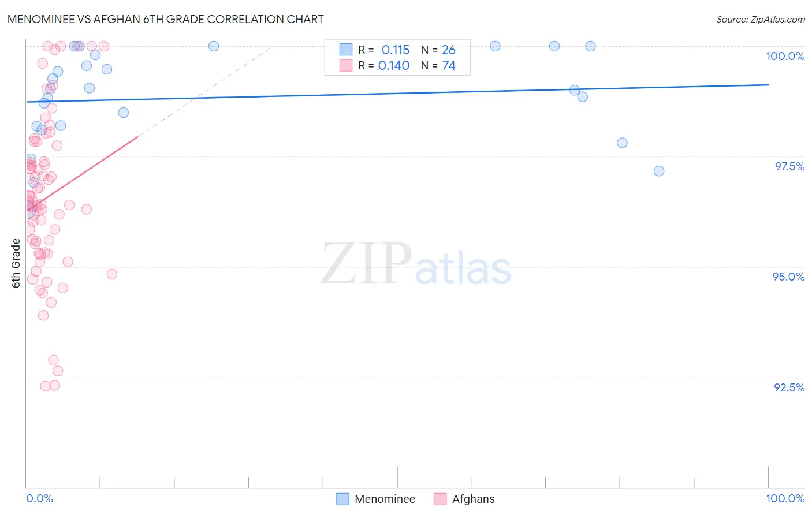Screen dimensions: 812x515
Task: Click the 6th Grade y-axis title
Action: [16, 263]
